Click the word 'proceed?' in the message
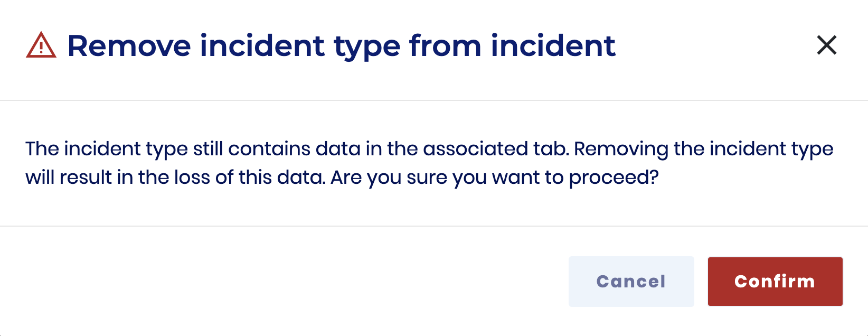 (x=614, y=179)
